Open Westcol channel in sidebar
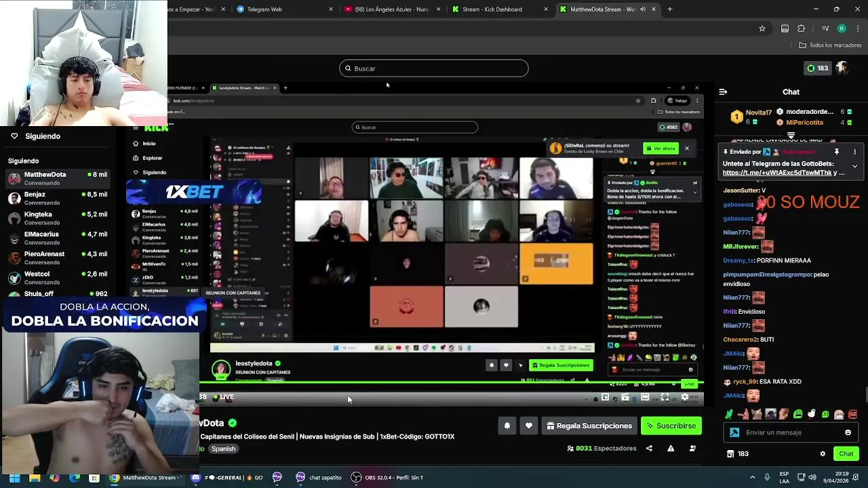 click(58, 277)
